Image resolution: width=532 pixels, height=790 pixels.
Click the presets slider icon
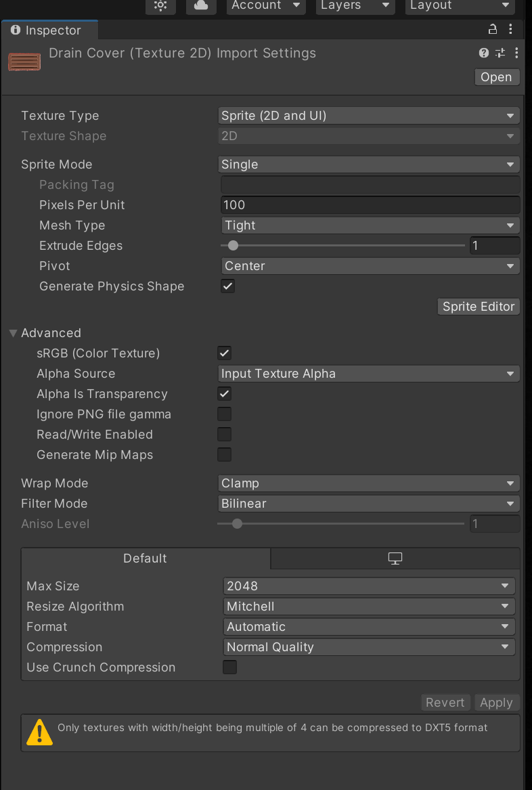(x=500, y=53)
